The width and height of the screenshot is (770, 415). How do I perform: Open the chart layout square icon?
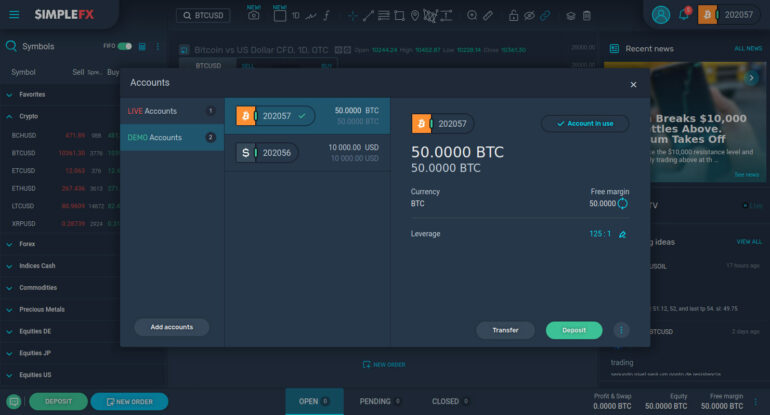(279, 16)
